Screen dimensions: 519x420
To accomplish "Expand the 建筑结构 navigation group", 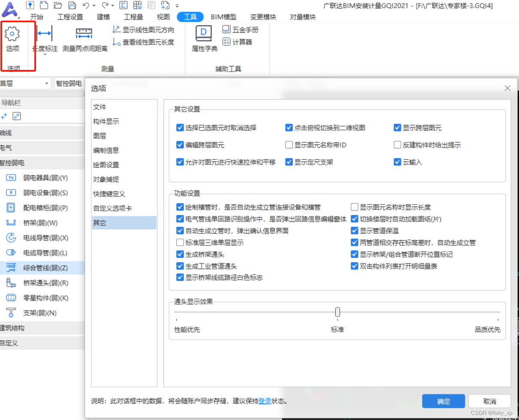I will tap(42, 328).
